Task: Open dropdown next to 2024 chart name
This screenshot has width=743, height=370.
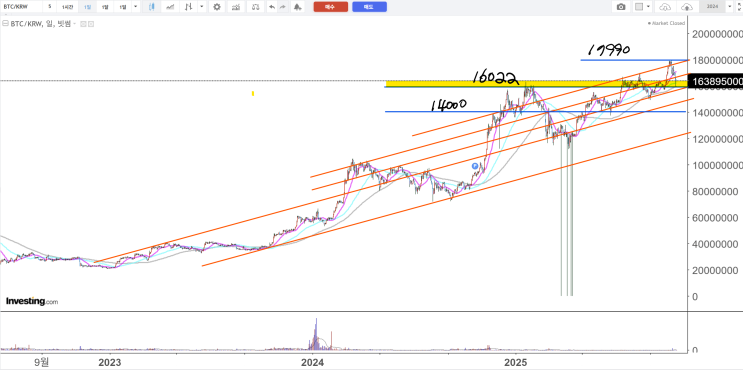Action: 731,7
